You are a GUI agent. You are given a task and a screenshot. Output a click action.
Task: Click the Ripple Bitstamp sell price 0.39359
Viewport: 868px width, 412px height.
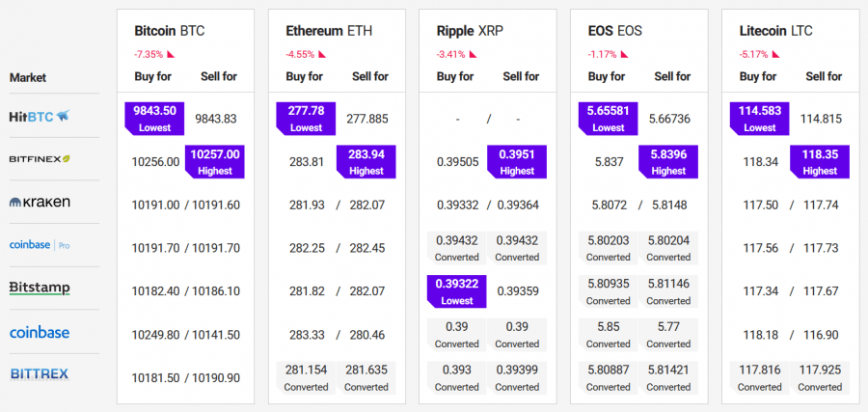pos(518,291)
